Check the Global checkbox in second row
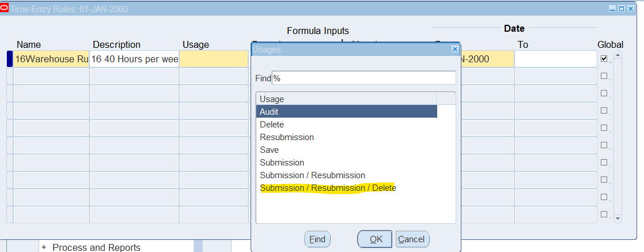Image resolution: width=644 pixels, height=252 pixels. coord(604,76)
